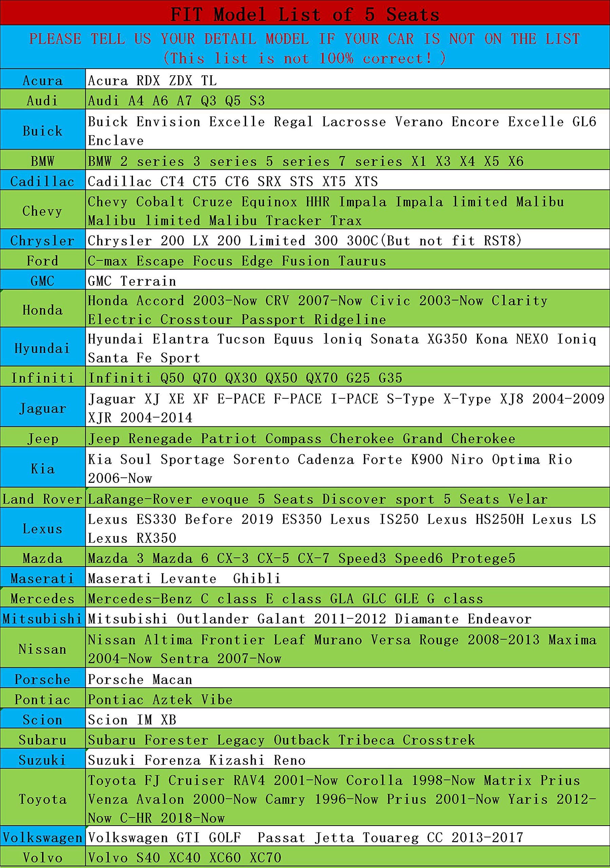Select the Chrysler brand cell
The height and width of the screenshot is (868, 610).
(x=43, y=239)
